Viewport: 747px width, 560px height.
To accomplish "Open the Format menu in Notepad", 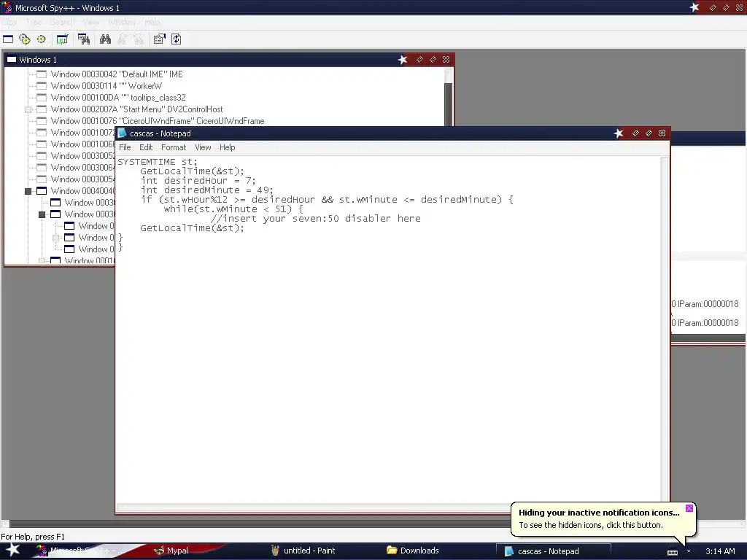I will [174, 147].
